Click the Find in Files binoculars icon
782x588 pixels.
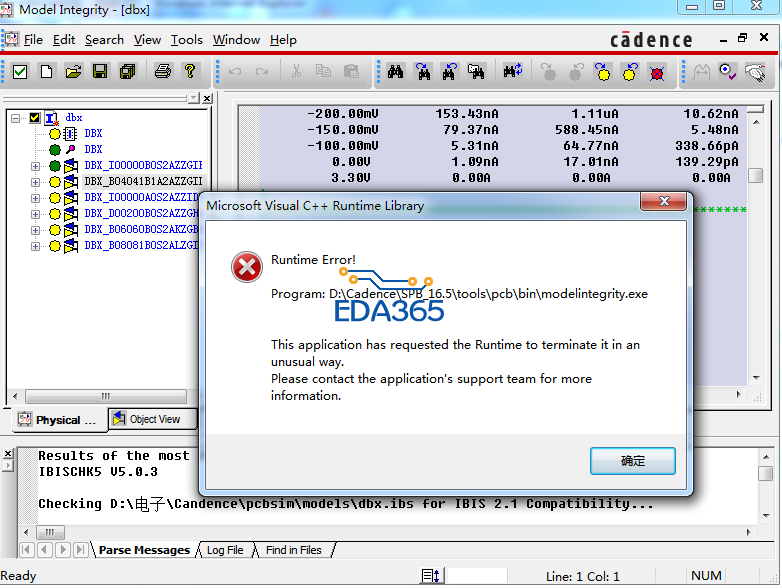[x=476, y=72]
